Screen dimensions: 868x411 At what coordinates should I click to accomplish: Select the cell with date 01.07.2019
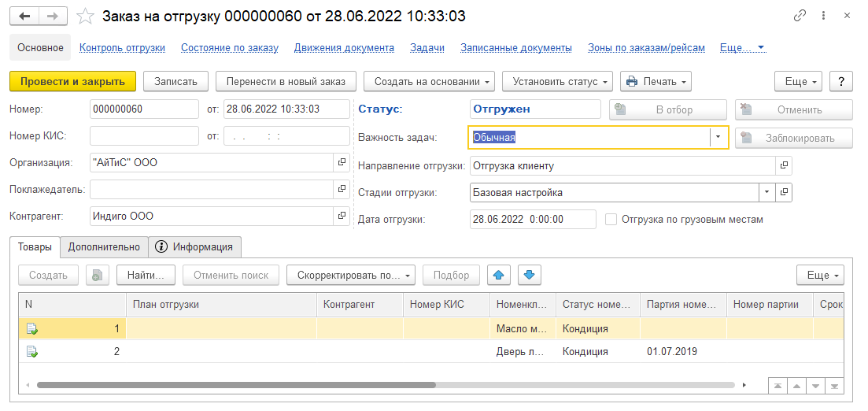tap(683, 351)
